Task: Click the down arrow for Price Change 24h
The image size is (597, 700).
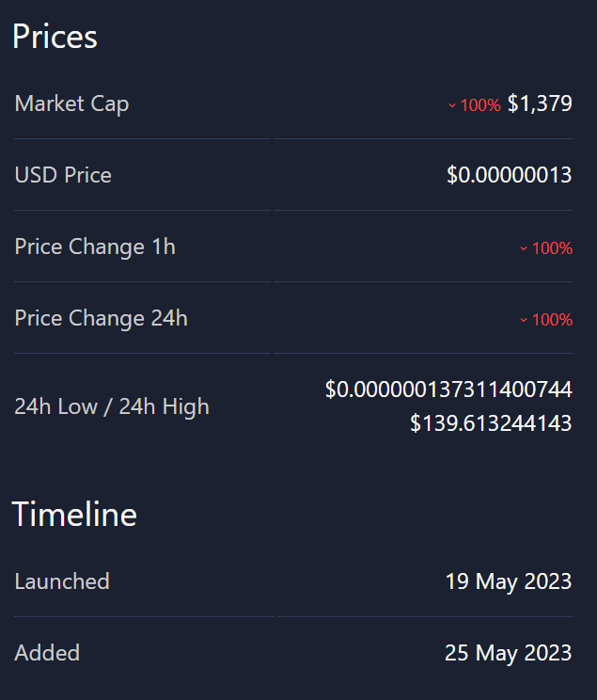Action: point(524,320)
